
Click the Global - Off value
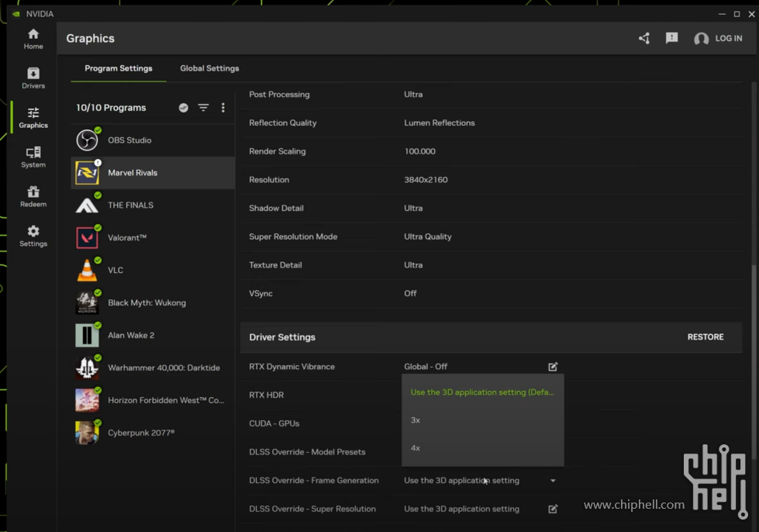point(426,367)
